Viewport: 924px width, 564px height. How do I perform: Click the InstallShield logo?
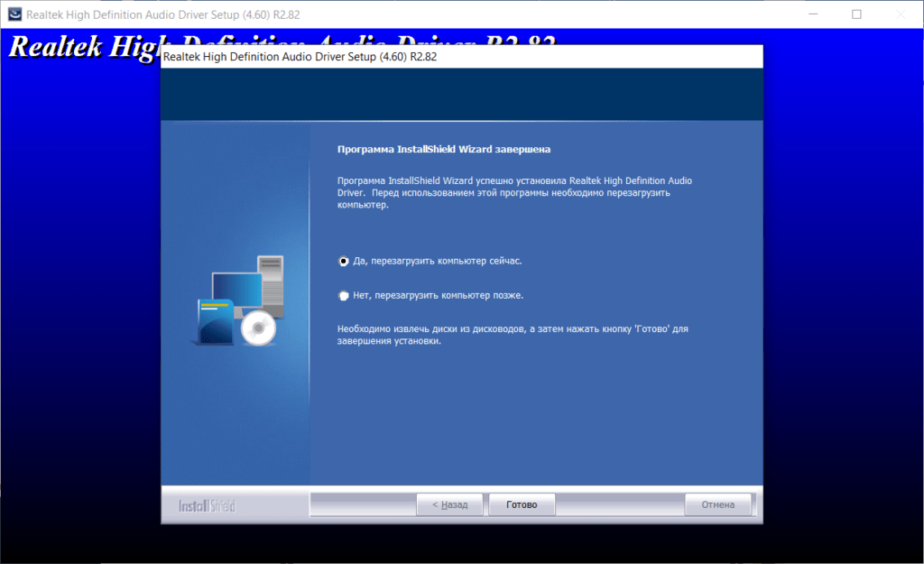(x=207, y=505)
